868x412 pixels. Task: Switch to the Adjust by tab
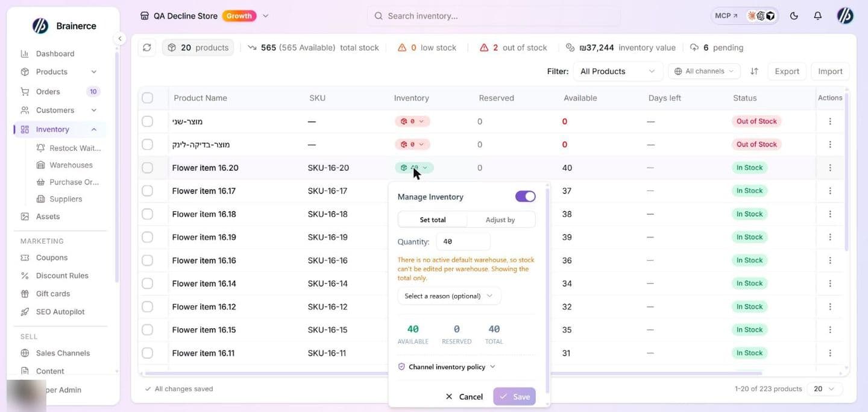500,220
